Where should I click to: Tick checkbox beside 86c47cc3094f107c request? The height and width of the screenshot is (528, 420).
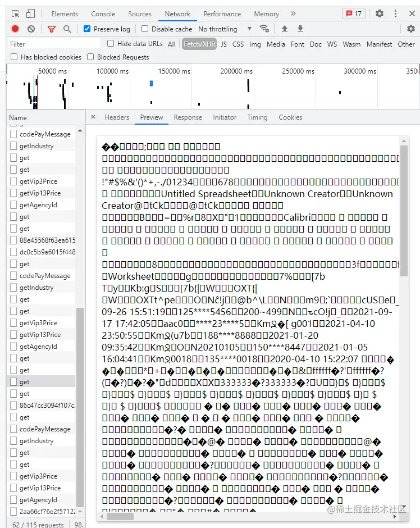(13, 405)
